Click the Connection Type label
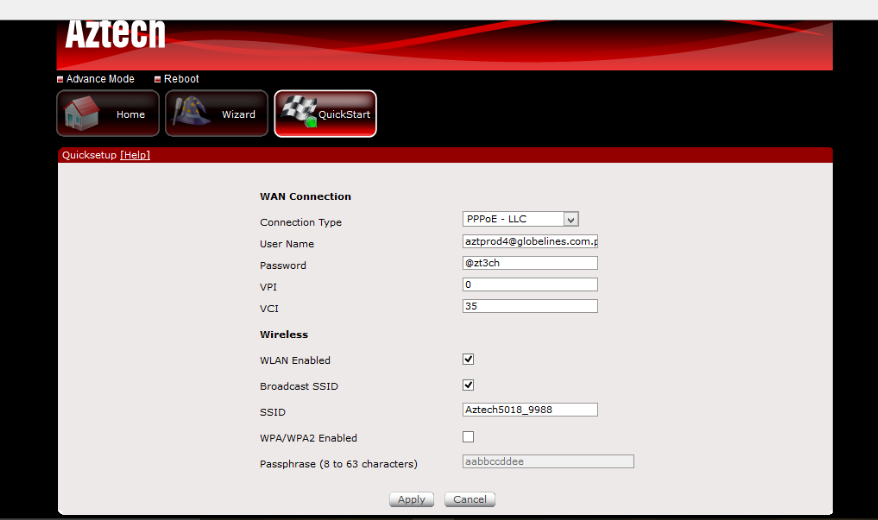The height and width of the screenshot is (520, 878). tap(301, 222)
